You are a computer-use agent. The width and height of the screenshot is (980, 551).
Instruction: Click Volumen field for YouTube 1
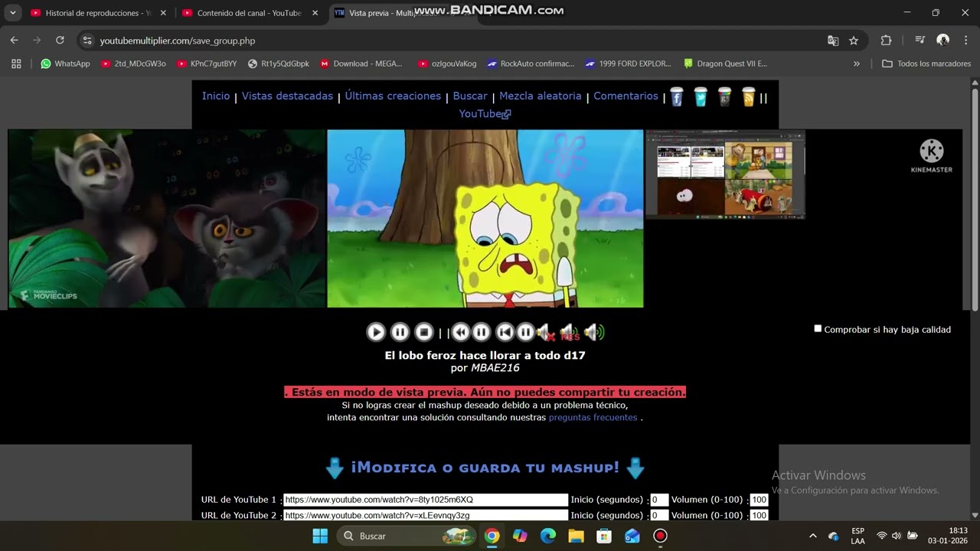[x=759, y=500]
